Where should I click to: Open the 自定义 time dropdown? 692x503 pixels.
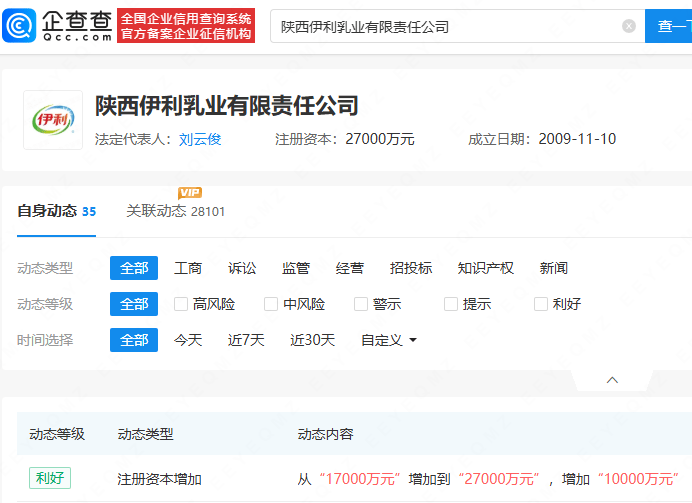pyautogui.click(x=389, y=340)
